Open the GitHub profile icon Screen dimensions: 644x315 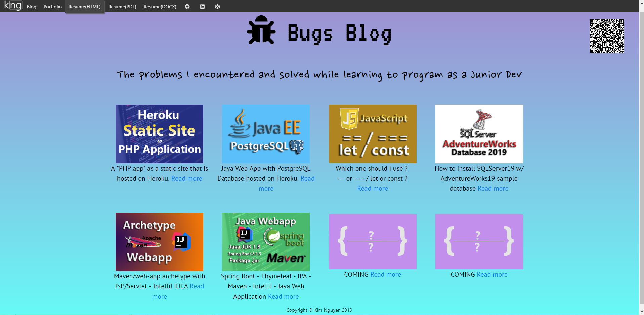point(187,6)
